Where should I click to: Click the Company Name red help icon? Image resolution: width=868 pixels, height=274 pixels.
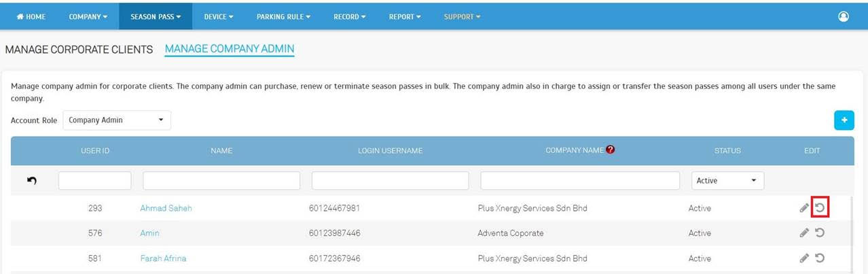(x=610, y=150)
